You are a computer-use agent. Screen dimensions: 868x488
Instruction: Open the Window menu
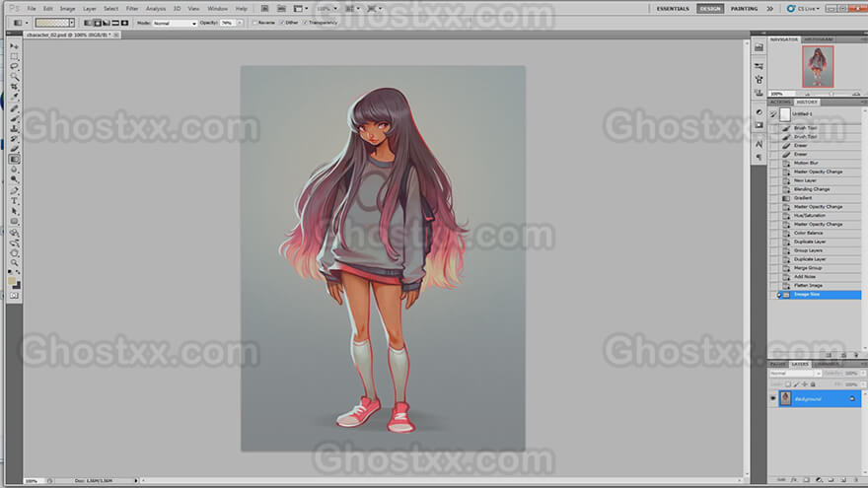218,9
